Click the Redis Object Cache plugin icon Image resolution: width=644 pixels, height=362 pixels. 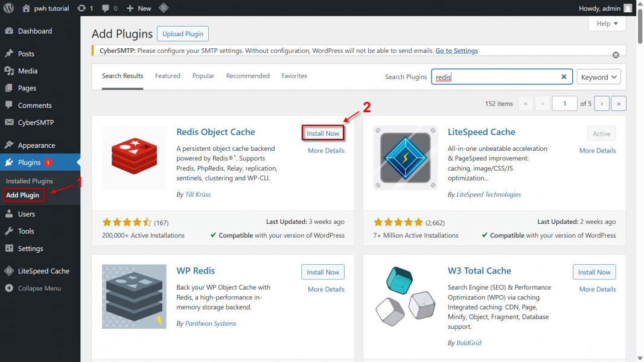point(135,157)
